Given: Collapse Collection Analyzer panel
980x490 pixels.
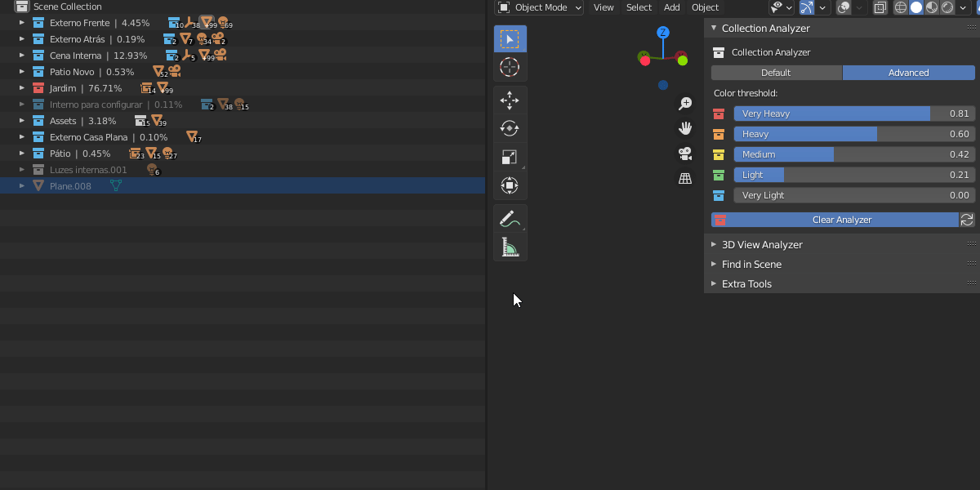Looking at the screenshot, I should click(714, 28).
